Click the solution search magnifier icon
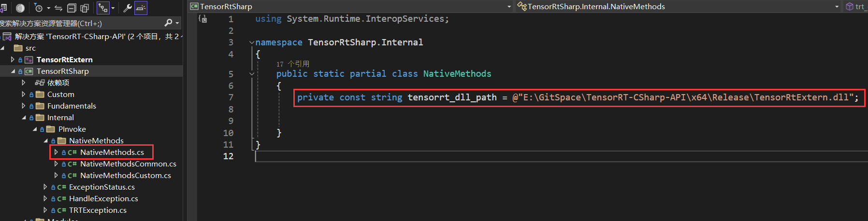Image resolution: width=868 pixels, height=221 pixels. click(x=168, y=23)
